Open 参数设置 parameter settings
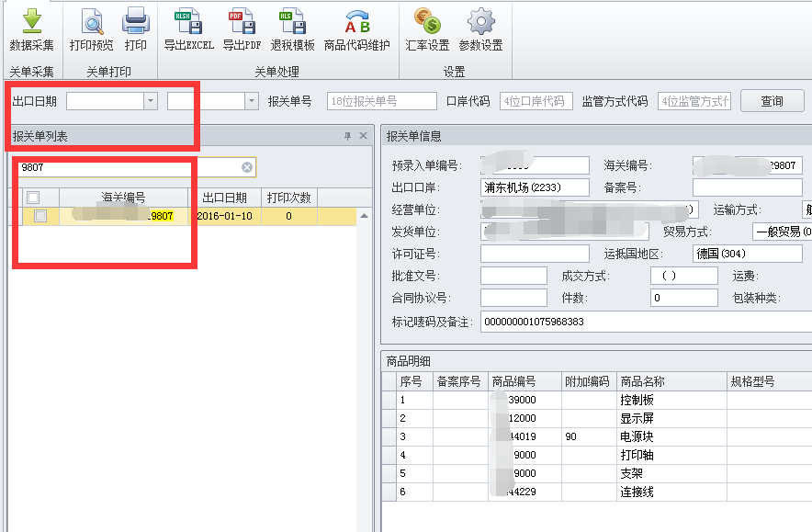This screenshot has height=532, width=812. coord(481,29)
